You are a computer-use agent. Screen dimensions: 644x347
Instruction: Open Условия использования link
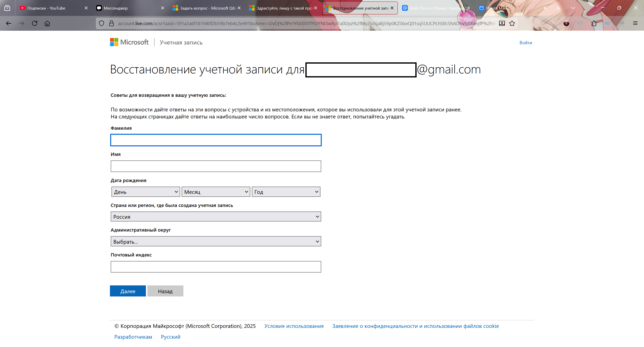294,326
